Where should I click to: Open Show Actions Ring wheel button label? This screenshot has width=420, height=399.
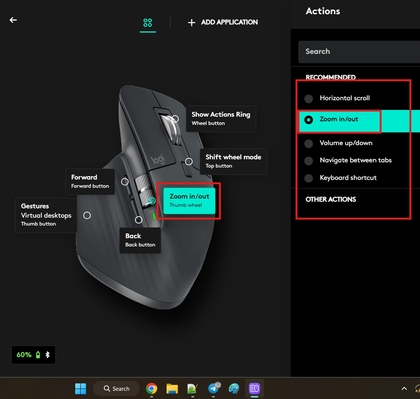click(221, 118)
